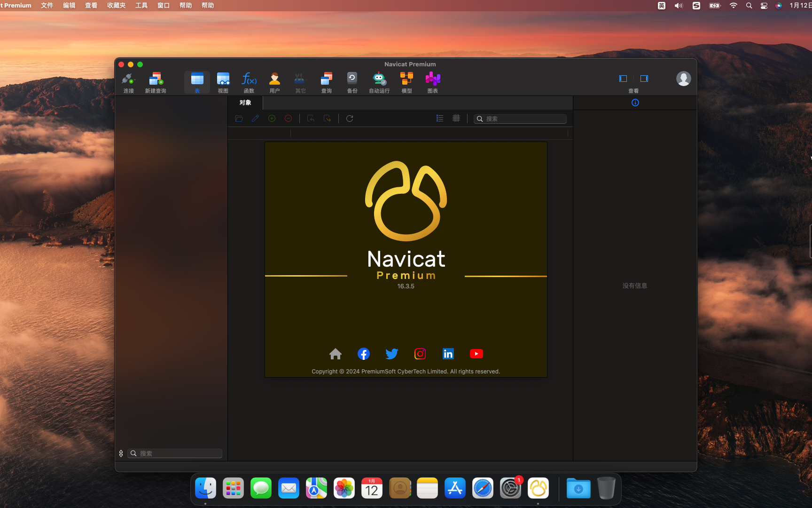Click the volume icon in menu bar
Screen dimensions: 812x508
click(679, 6)
